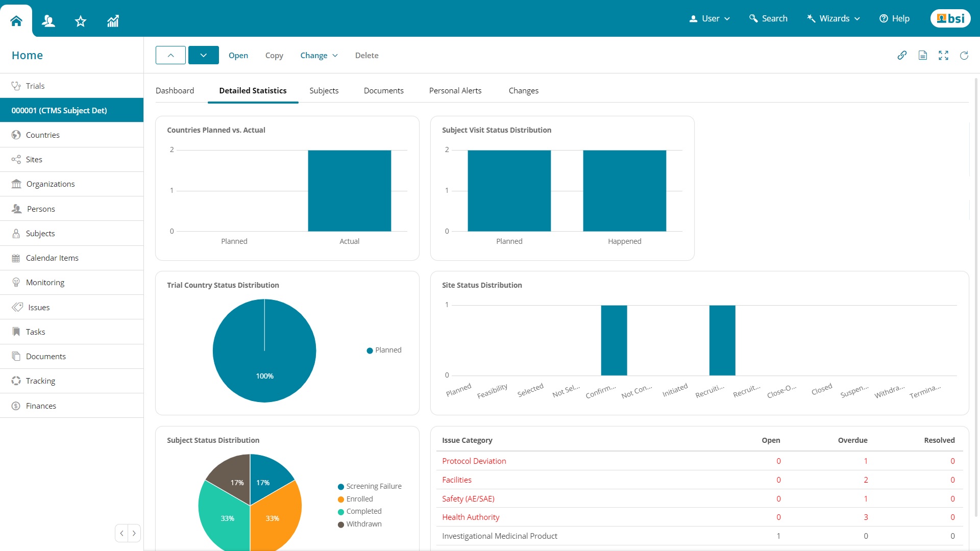Open the Home icon in top navigation

click(x=15, y=20)
